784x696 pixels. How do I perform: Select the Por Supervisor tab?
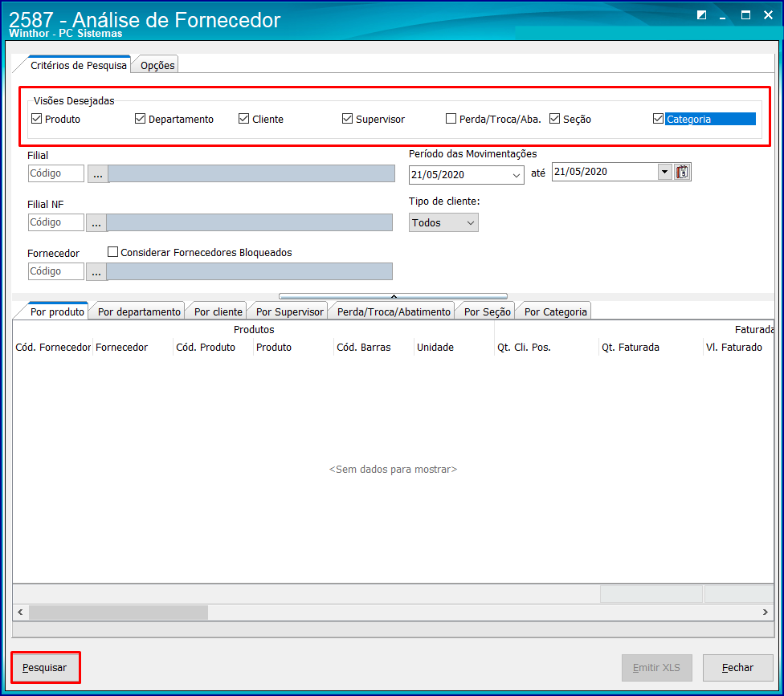(x=289, y=311)
